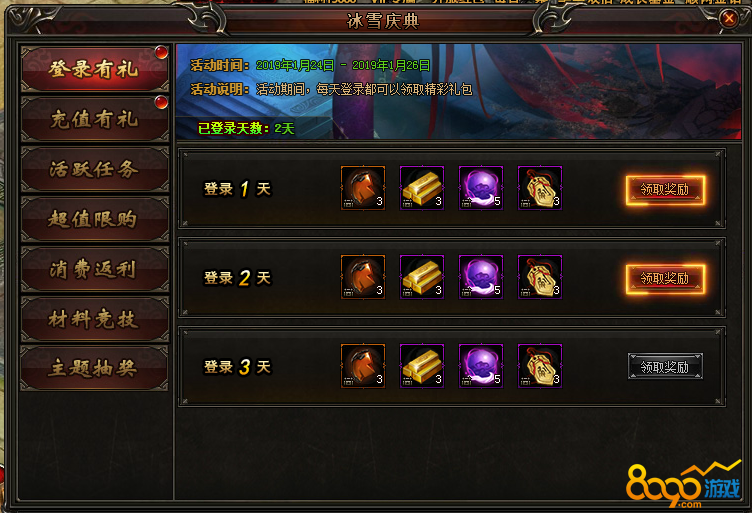Select the purple orb item in login day 2 row

click(481, 277)
